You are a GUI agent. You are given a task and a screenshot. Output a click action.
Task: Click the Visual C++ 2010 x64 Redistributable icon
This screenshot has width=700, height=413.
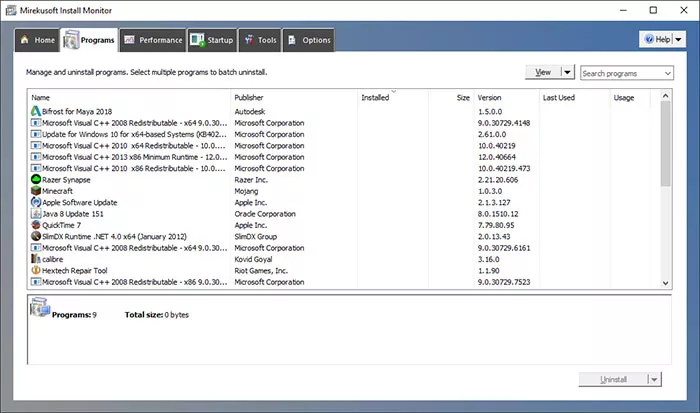[36, 146]
